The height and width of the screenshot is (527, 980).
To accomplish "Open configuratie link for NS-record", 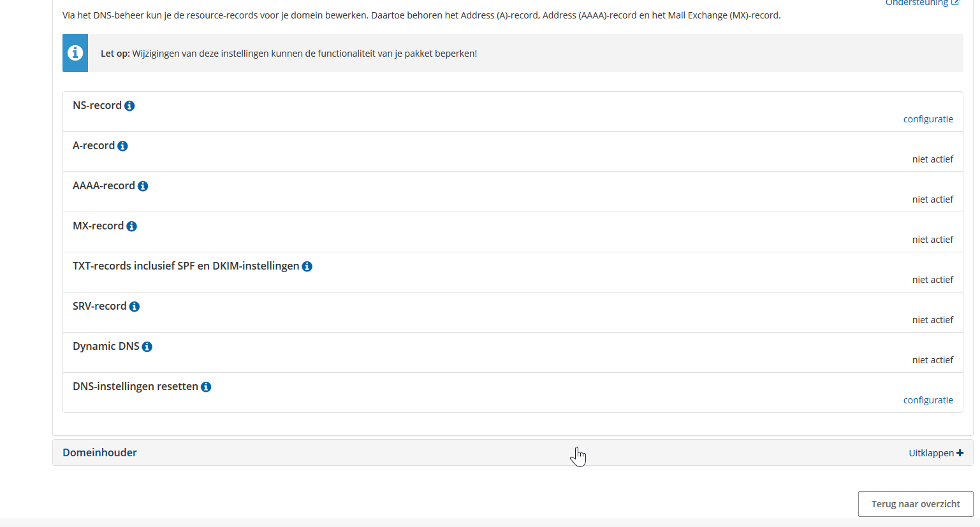I will (928, 119).
